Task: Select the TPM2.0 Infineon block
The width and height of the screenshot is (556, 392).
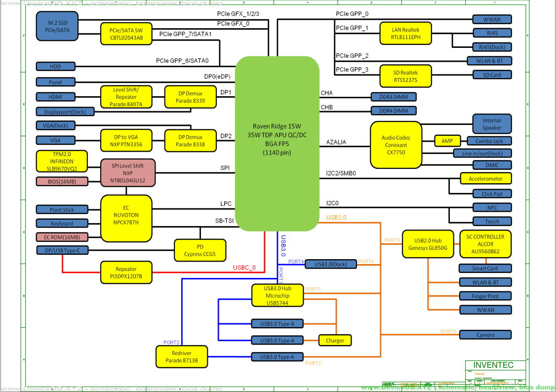Action: click(x=62, y=161)
